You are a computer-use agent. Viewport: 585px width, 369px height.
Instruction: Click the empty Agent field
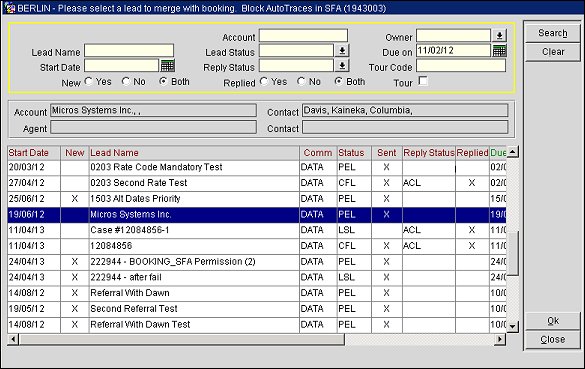(153, 127)
